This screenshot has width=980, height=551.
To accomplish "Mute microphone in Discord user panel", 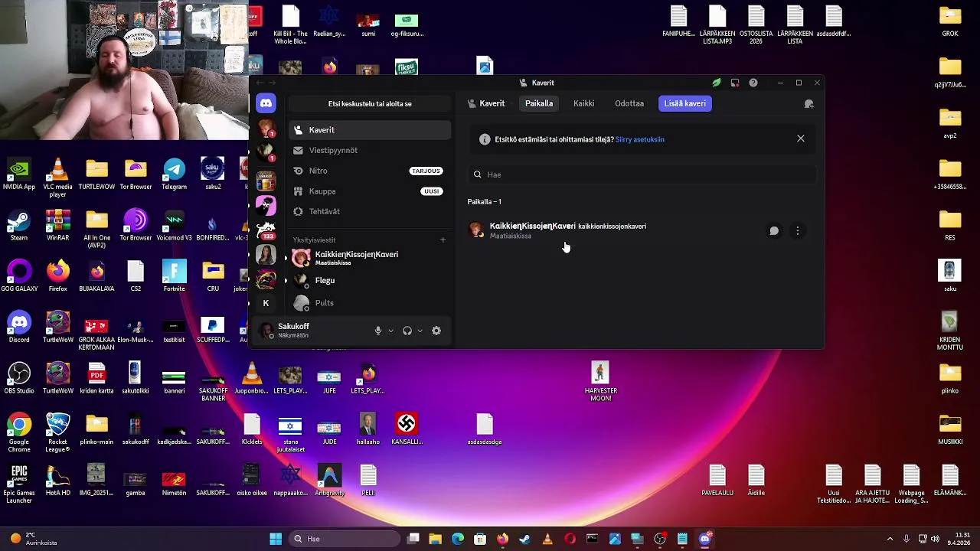I will pos(377,331).
